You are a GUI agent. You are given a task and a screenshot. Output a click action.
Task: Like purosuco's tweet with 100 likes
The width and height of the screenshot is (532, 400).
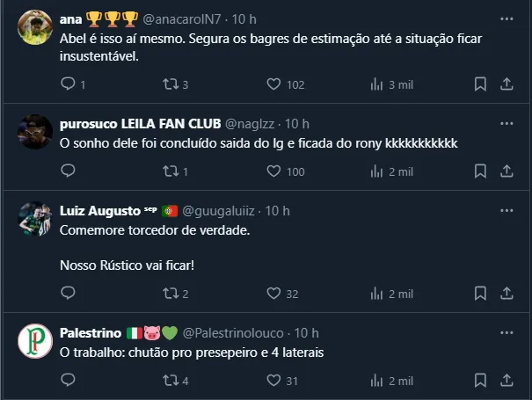click(x=273, y=171)
